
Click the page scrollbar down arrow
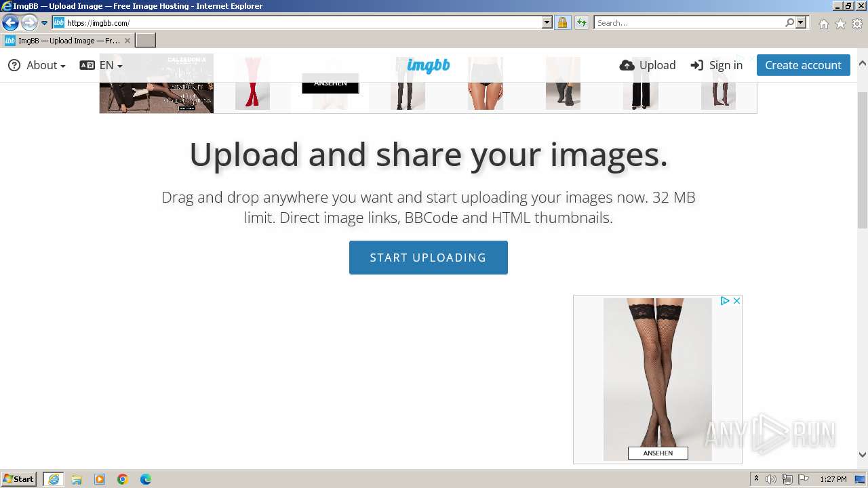(863, 455)
